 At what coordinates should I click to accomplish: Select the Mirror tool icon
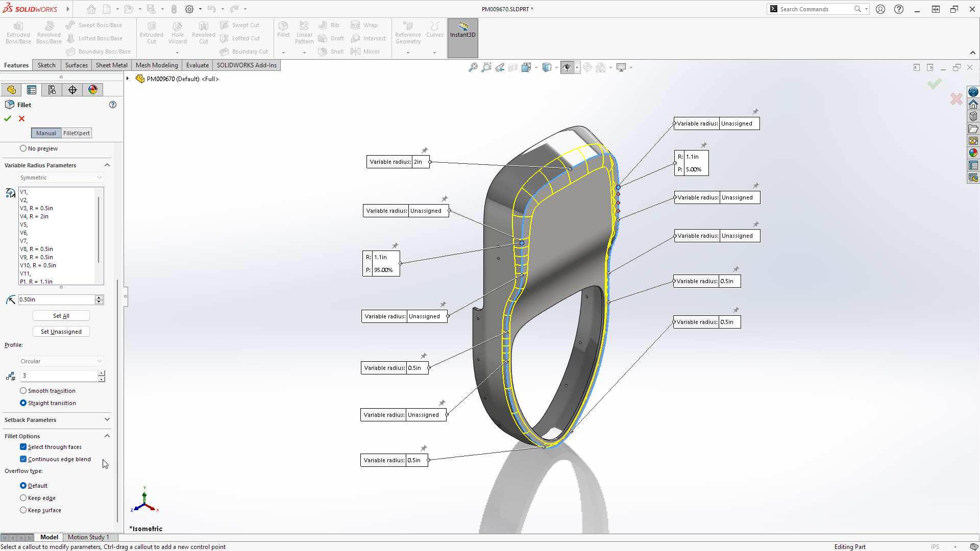(355, 51)
